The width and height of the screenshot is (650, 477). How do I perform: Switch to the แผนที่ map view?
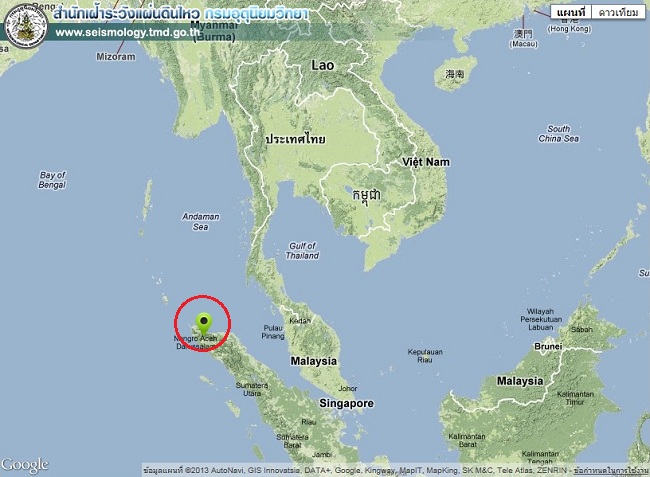571,12
